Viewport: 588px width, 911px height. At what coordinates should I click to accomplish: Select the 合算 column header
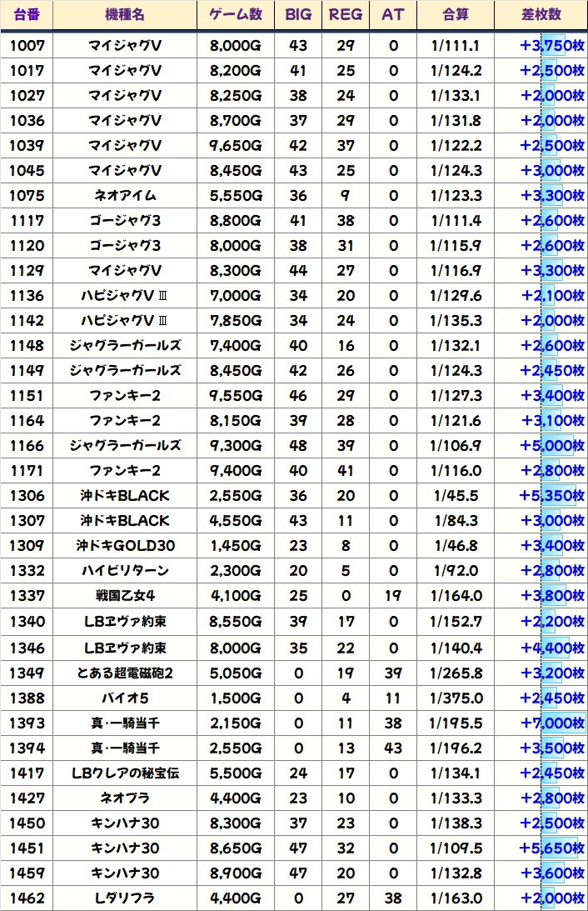[456, 15]
